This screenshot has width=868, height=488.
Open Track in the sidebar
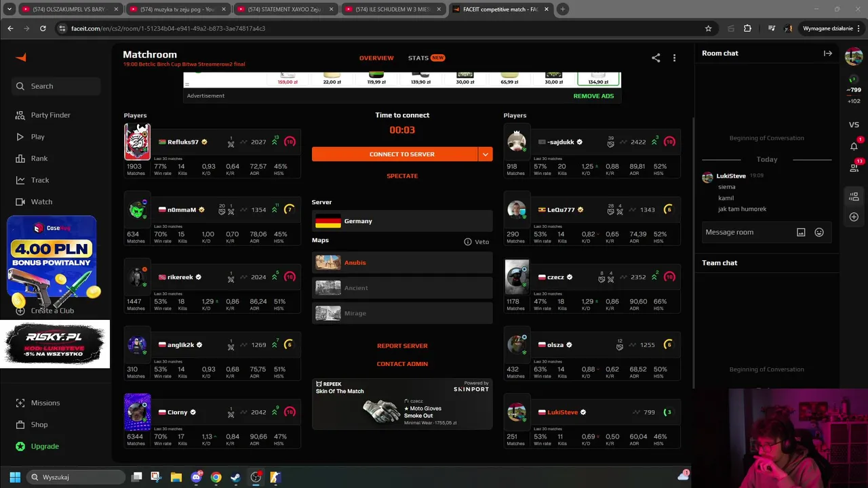(x=33, y=180)
